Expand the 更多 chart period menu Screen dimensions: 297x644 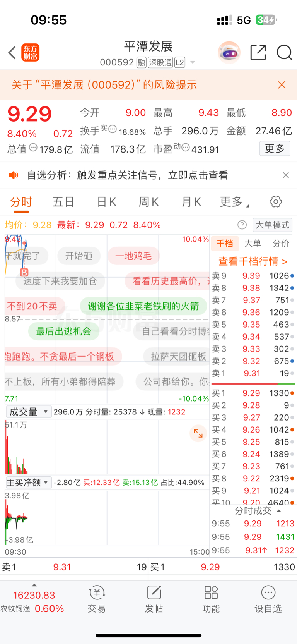click(234, 202)
